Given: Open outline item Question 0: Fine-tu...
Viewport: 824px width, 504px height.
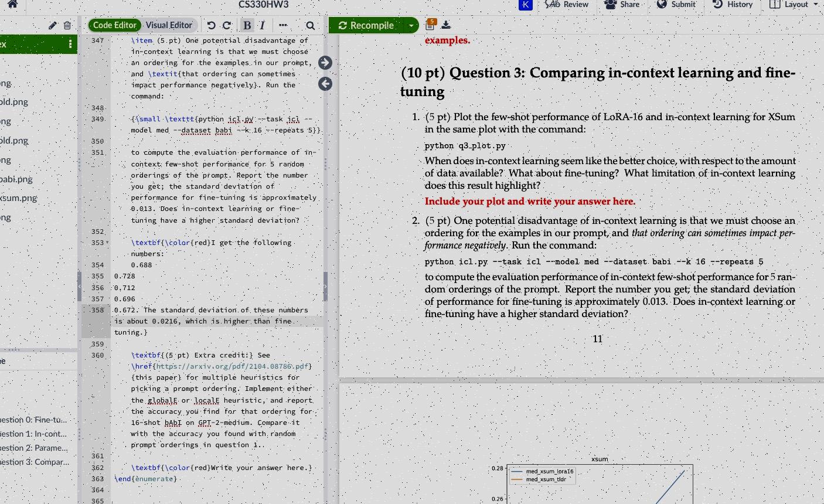Looking at the screenshot, I should pos(33,420).
